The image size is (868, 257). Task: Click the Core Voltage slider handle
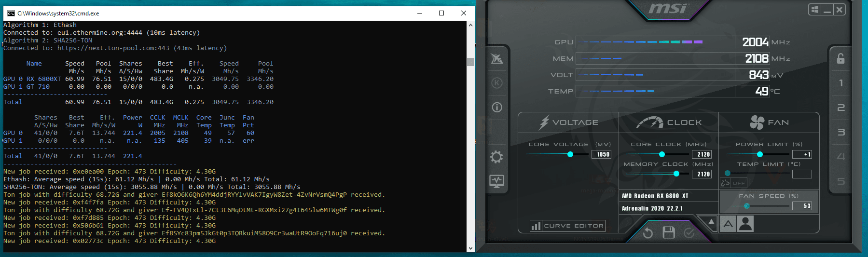click(570, 154)
